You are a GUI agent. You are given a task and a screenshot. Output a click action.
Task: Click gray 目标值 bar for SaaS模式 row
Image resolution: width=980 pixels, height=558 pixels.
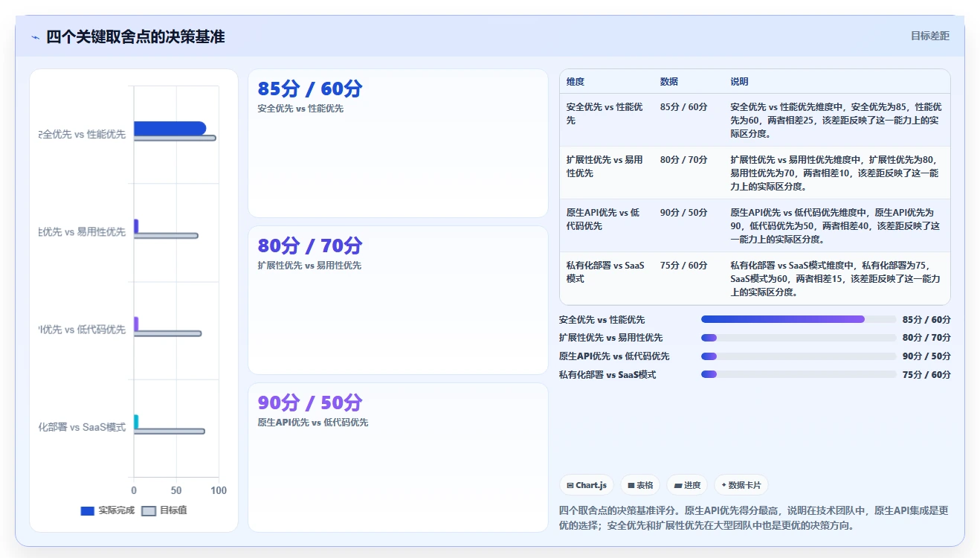[169, 432]
